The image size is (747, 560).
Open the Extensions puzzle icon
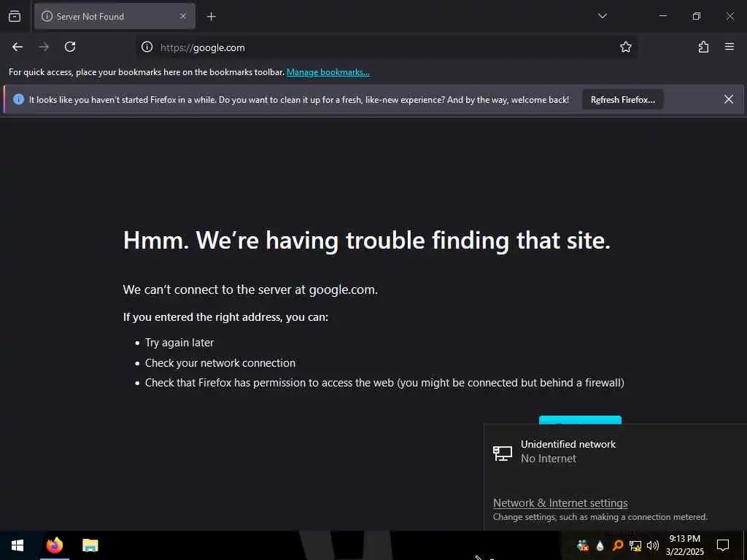(x=703, y=47)
